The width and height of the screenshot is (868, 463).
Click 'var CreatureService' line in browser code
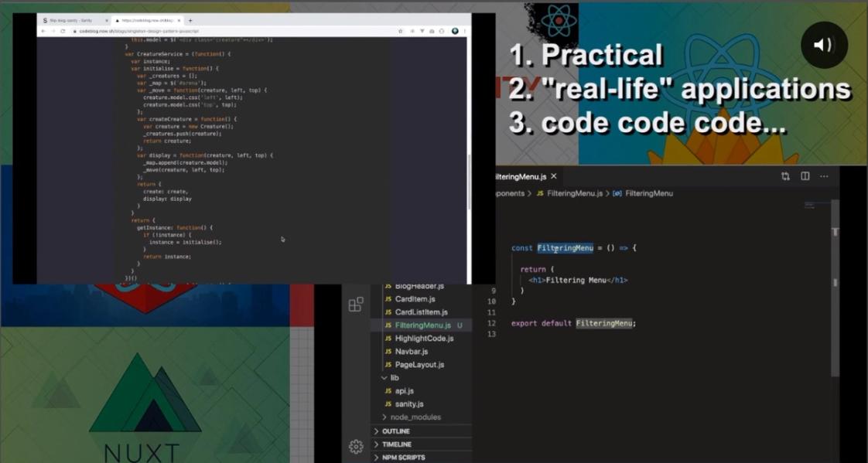tap(177, 54)
